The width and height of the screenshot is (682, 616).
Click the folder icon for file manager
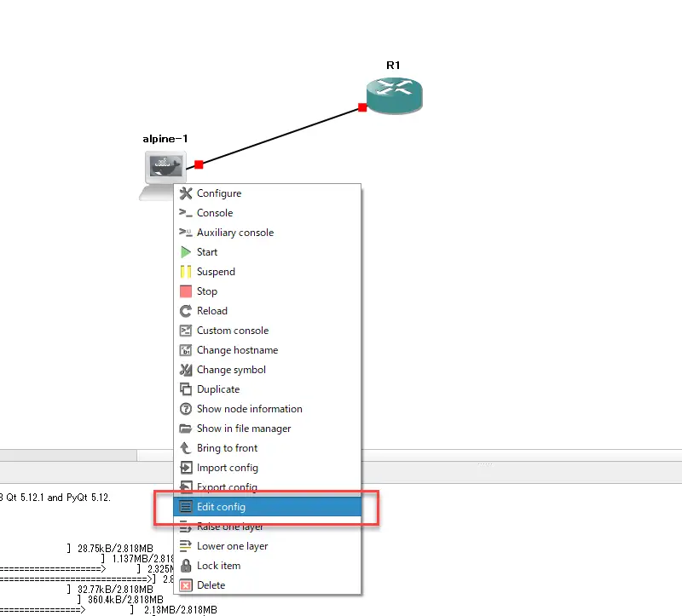[x=186, y=429]
